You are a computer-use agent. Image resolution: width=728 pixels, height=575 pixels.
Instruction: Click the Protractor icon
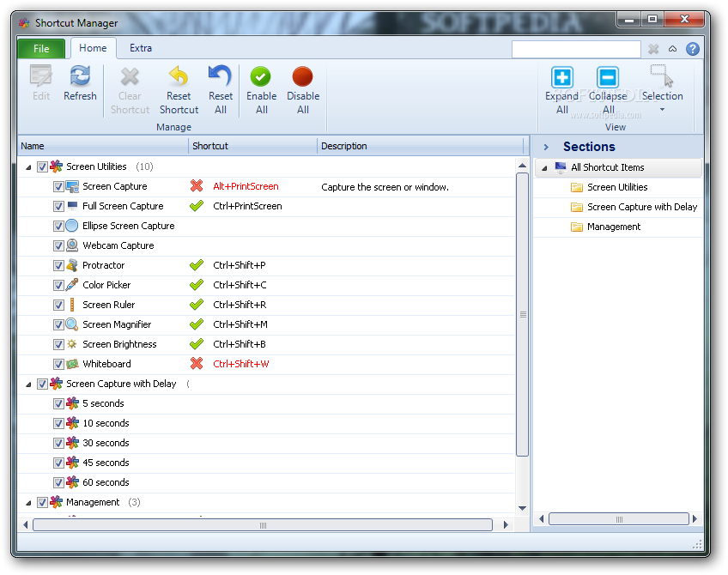click(x=72, y=265)
